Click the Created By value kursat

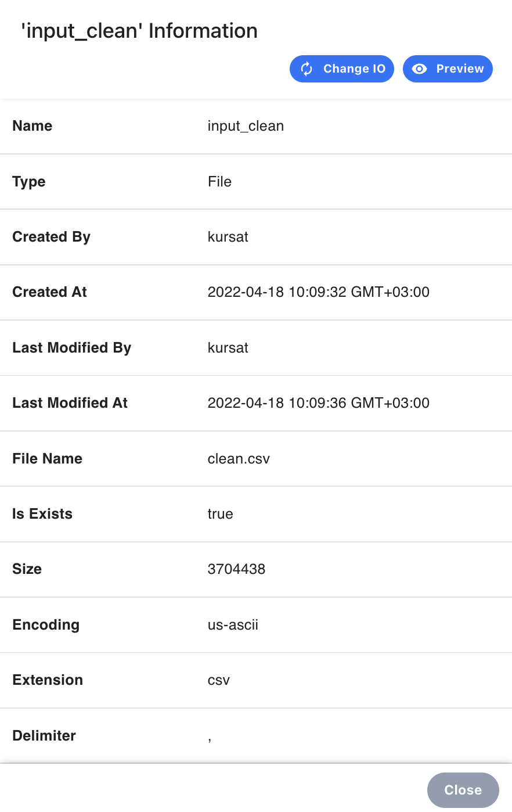pos(228,237)
